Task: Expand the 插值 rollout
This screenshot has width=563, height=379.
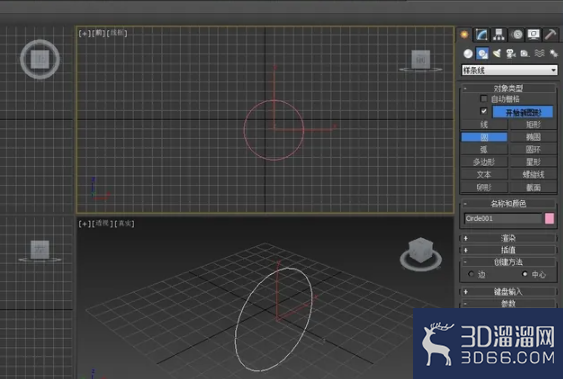Action: (508, 250)
